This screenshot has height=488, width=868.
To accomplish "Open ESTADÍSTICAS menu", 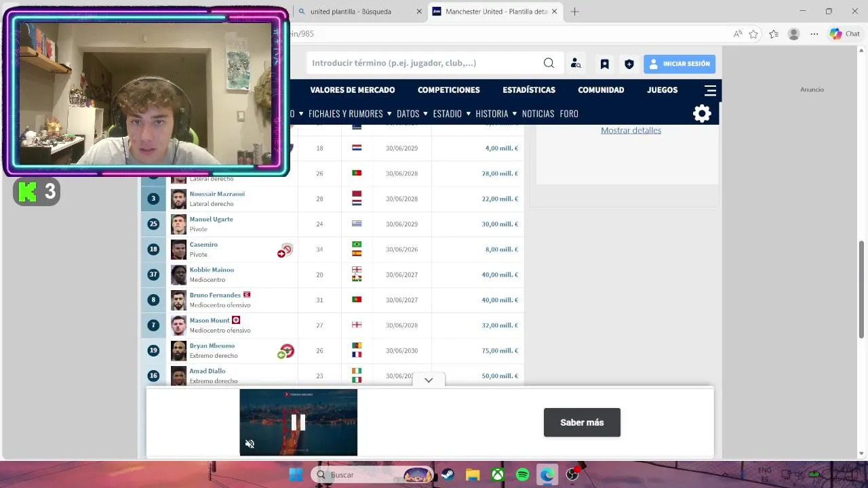I will point(529,90).
